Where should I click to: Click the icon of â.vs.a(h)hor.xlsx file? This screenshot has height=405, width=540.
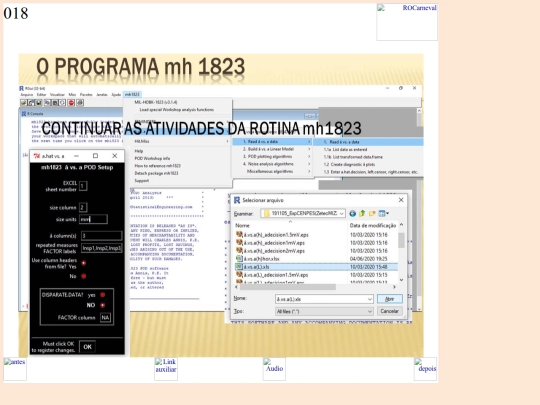pyautogui.click(x=239, y=259)
